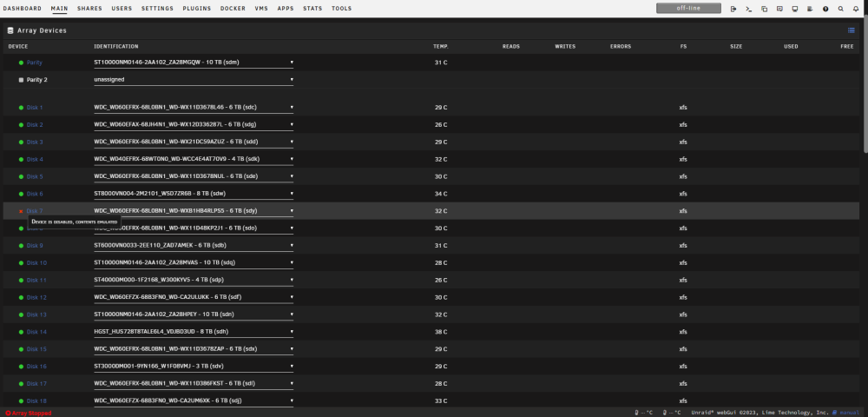Click the green status dot for Disk 5
Viewport: 868px width, 417px height.
[21, 176]
